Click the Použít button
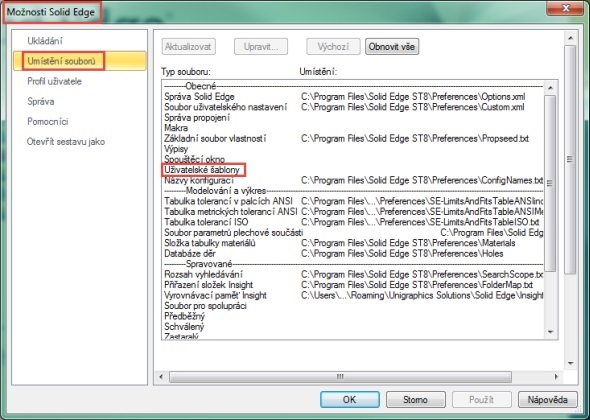The width and height of the screenshot is (590, 420). coord(481,399)
